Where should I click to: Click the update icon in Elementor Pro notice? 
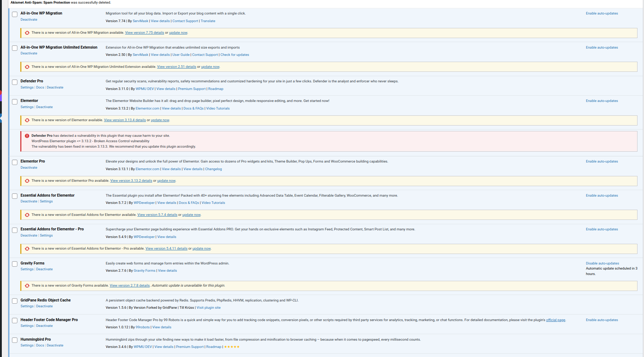27,181
